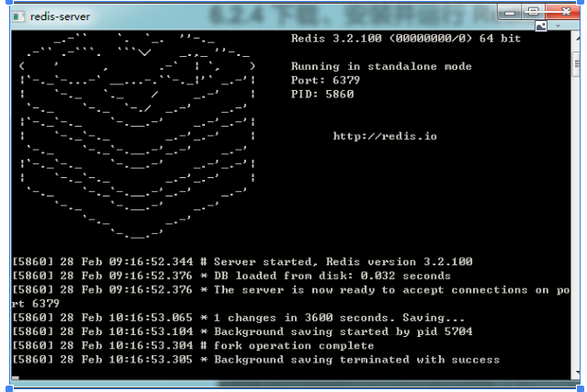The height and width of the screenshot is (392, 587).
Task: Click the 'Port: 6379' line
Action: coord(325,81)
